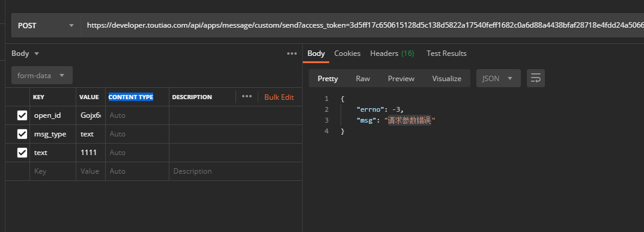Open the form-data type dropdown
This screenshot has height=232, width=644.
pos(42,76)
